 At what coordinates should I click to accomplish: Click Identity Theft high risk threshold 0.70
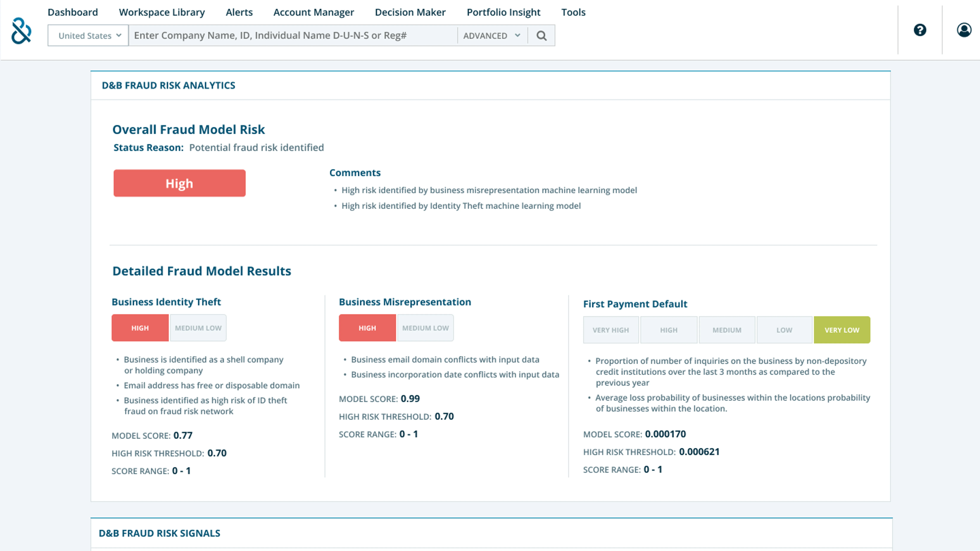click(217, 453)
